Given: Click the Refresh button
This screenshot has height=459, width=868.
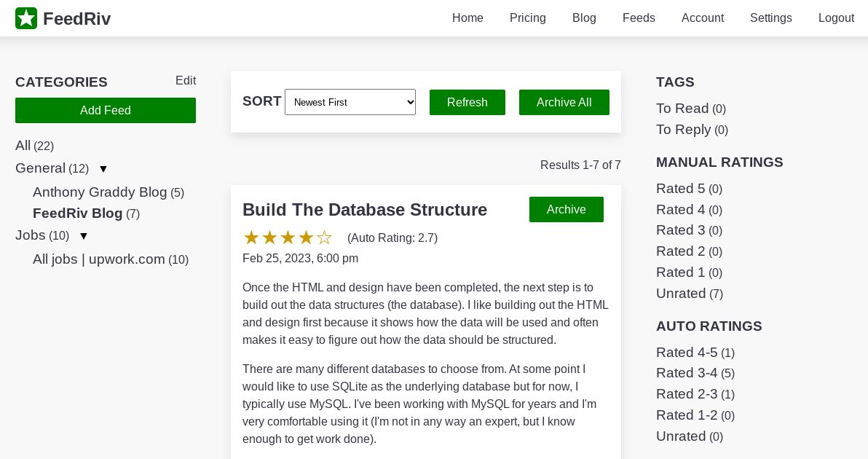Looking at the screenshot, I should tap(467, 102).
